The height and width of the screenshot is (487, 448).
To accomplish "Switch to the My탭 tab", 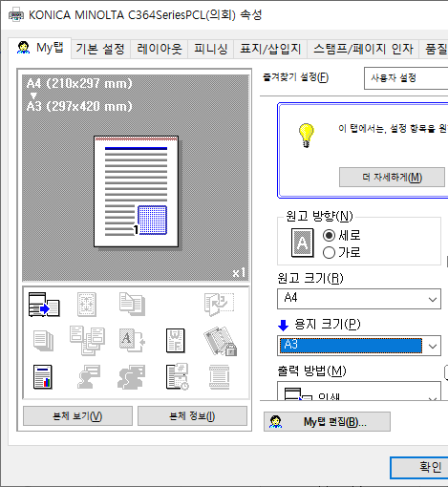I will 39,48.
